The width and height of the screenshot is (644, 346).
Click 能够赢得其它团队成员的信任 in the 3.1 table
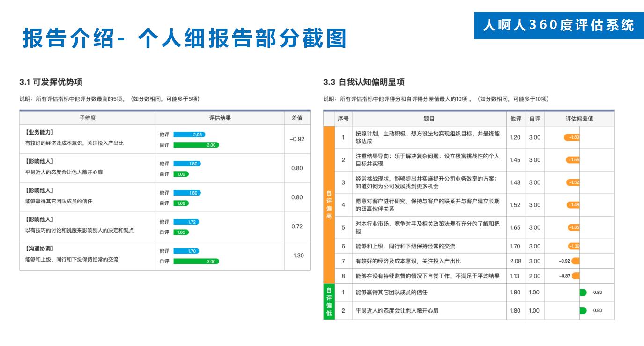tap(59, 201)
